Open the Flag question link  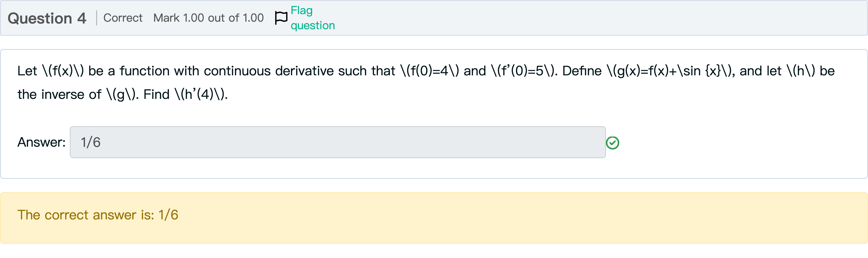[312, 18]
